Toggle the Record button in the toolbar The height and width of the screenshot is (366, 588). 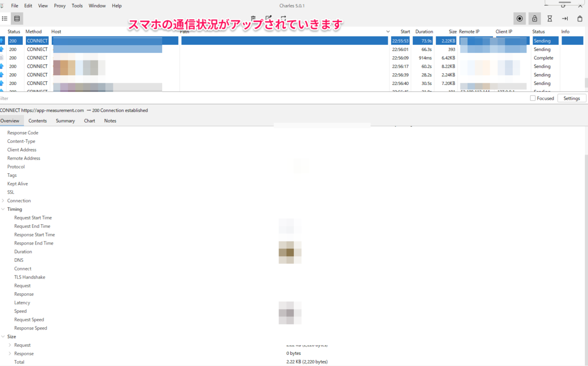point(519,18)
